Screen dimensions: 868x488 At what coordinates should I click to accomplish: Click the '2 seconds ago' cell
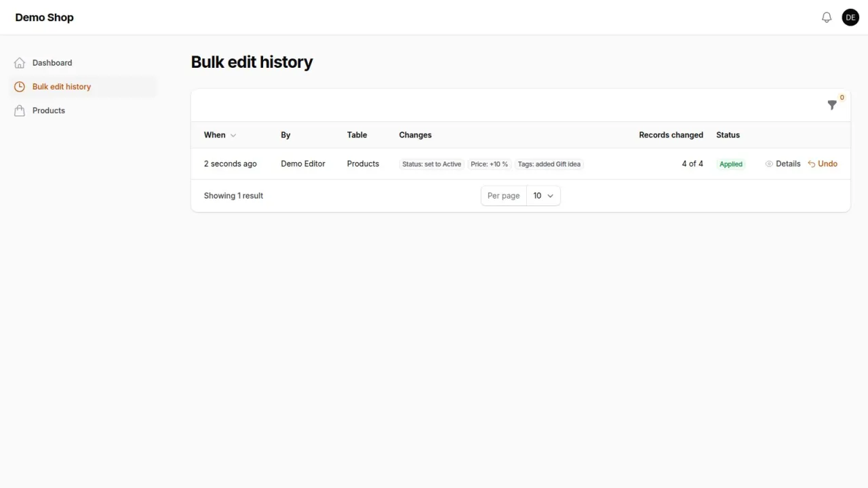point(231,164)
